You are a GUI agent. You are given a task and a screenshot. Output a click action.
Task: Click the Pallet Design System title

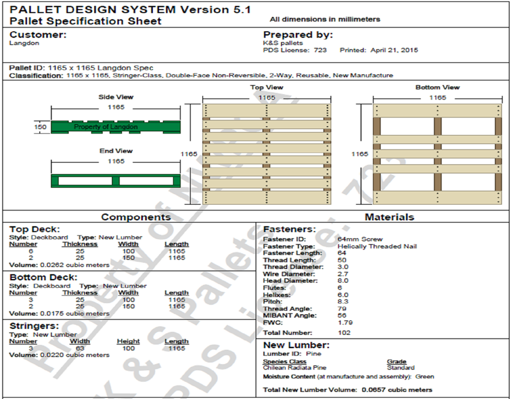click(131, 10)
